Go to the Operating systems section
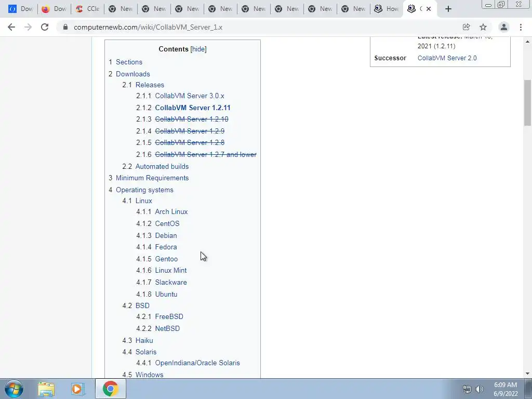This screenshot has height=399, width=532. pyautogui.click(x=144, y=190)
